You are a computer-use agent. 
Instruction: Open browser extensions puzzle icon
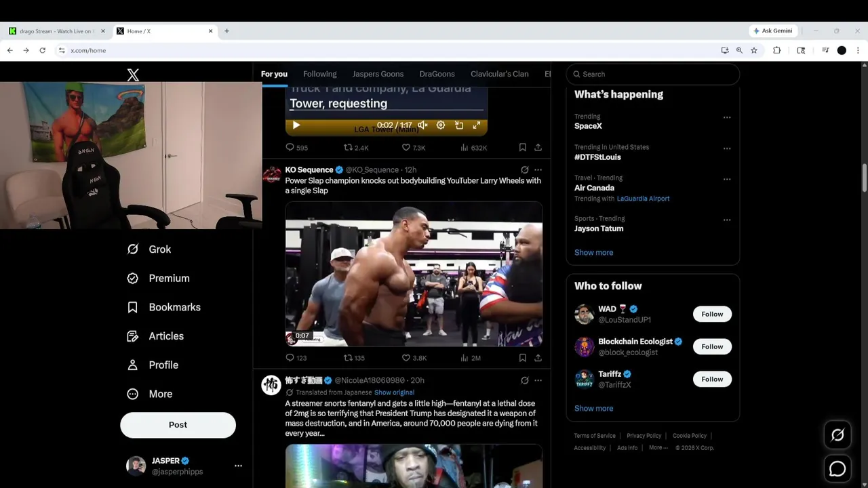click(x=776, y=51)
